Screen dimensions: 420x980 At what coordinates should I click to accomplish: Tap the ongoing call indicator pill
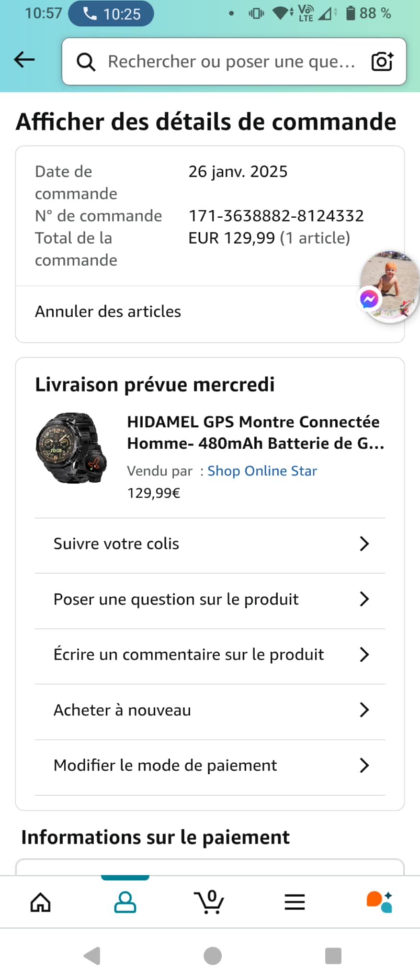111,13
